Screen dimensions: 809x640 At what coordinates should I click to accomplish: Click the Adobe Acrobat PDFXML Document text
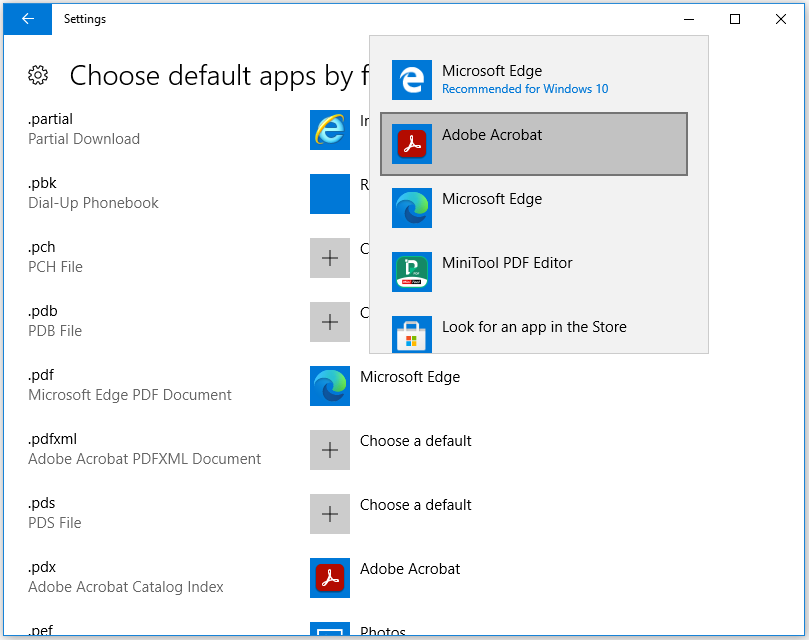pyautogui.click(x=144, y=459)
